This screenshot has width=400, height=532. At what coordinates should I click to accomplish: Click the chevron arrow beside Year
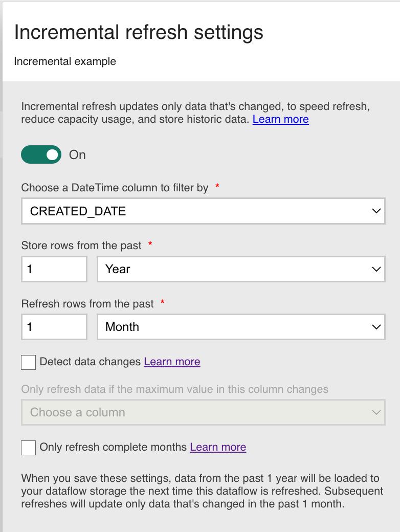(x=376, y=269)
